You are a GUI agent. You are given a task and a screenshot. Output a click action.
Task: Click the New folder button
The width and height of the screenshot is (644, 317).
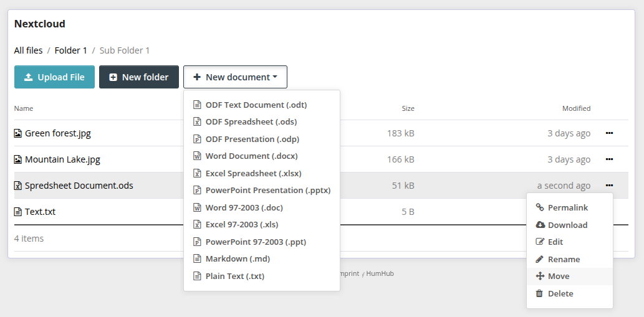(139, 77)
